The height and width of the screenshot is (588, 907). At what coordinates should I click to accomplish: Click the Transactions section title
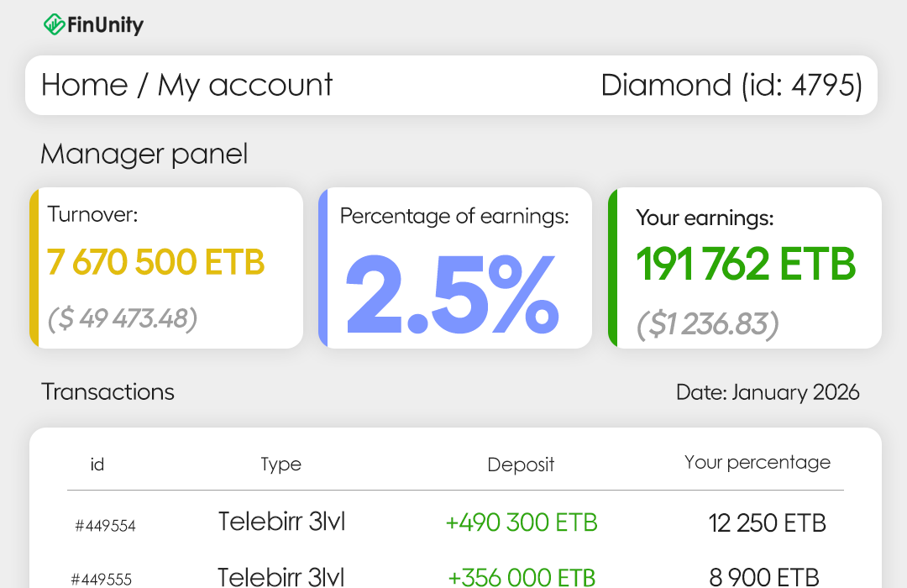107,392
